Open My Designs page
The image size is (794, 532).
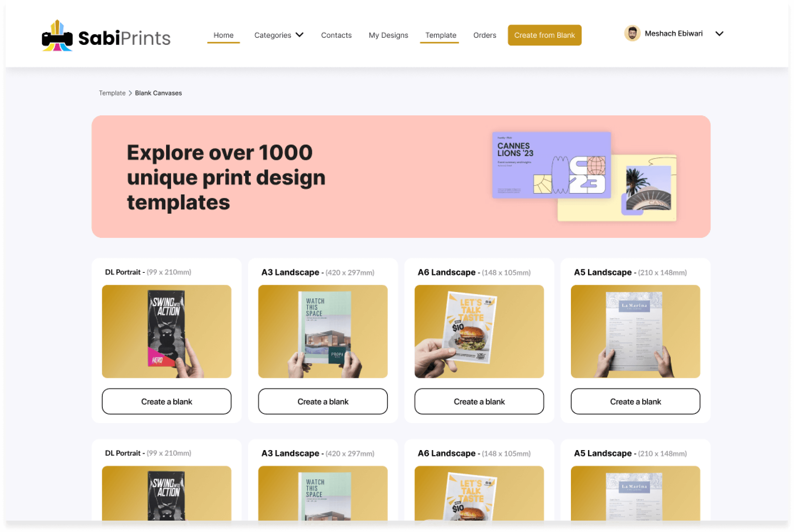pyautogui.click(x=388, y=35)
